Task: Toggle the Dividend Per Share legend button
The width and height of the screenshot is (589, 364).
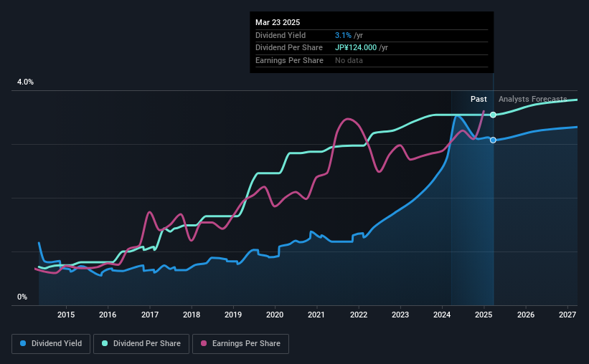Action: pyautogui.click(x=141, y=344)
